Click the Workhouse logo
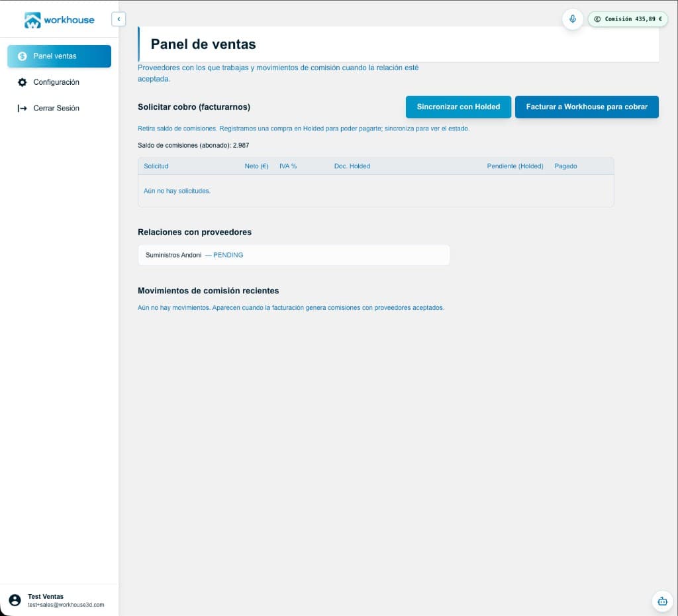This screenshot has height=616, width=678. (x=59, y=20)
